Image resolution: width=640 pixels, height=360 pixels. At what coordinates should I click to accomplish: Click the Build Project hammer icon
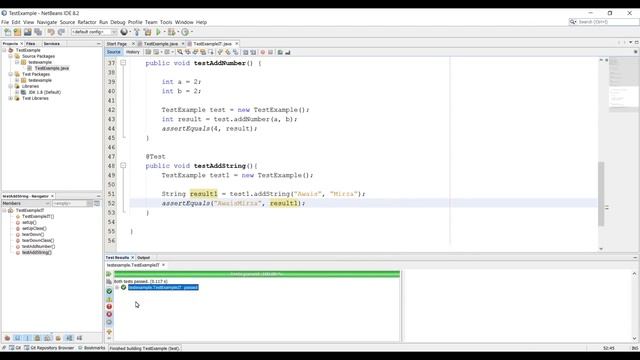click(x=137, y=32)
